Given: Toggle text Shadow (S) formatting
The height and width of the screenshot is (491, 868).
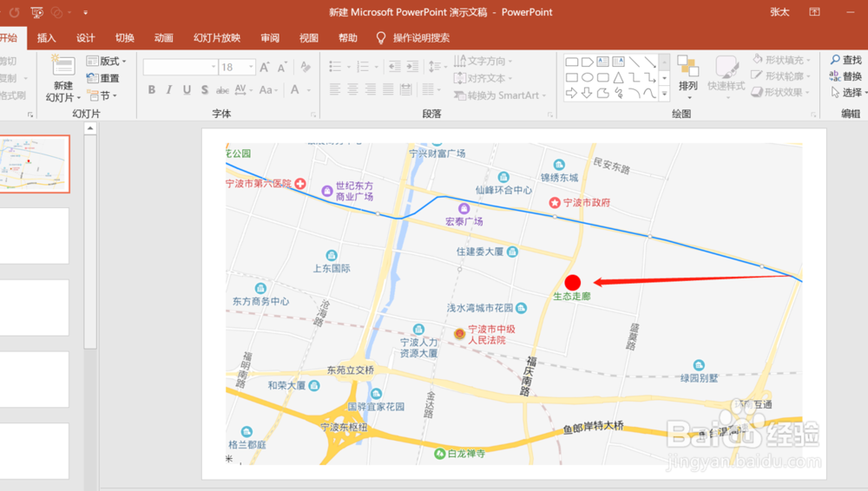Looking at the screenshot, I should click(x=205, y=89).
